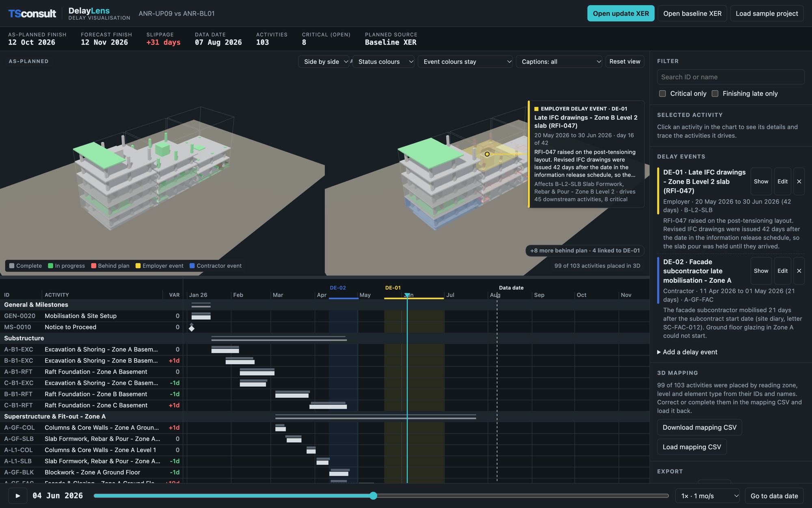Click the DE-01 marker on Gantt timeline
Screen dimensions: 812x508
393,288
